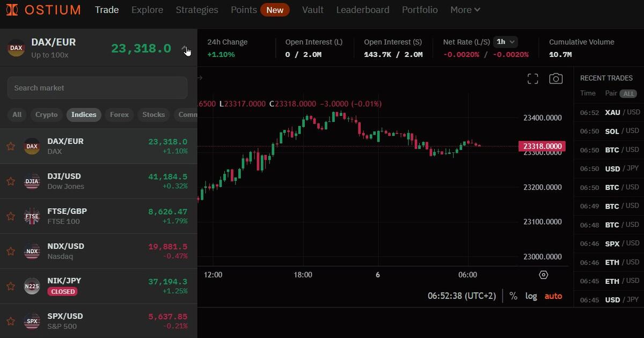Click the Search market field
The image size is (644, 338).
pyautogui.click(x=97, y=87)
